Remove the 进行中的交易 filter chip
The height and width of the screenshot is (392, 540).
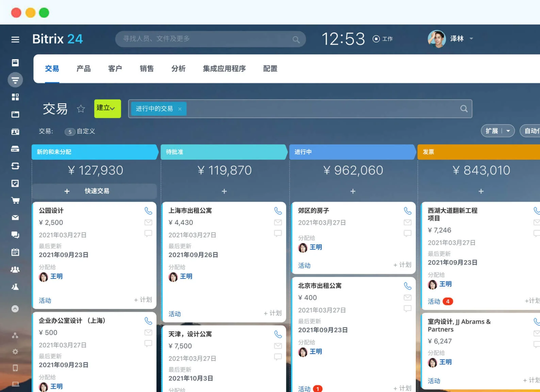point(180,109)
